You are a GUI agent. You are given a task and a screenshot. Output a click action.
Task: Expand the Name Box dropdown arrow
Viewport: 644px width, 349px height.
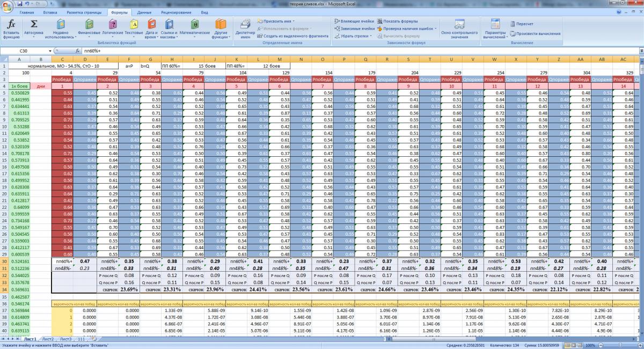(49, 50)
